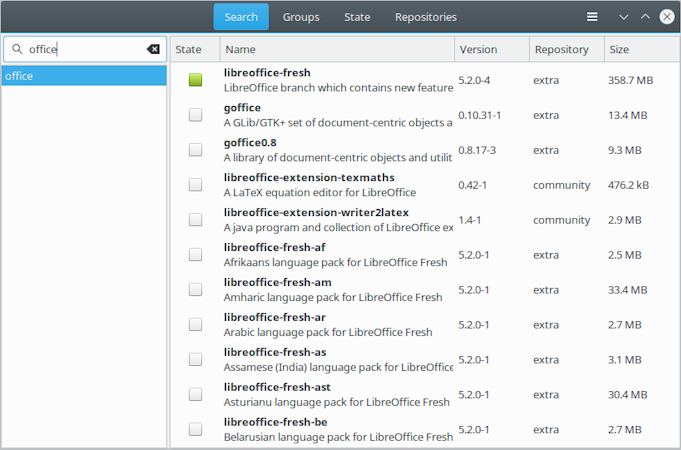Mark libreoffice-extension-texmaths for installation

point(195,185)
